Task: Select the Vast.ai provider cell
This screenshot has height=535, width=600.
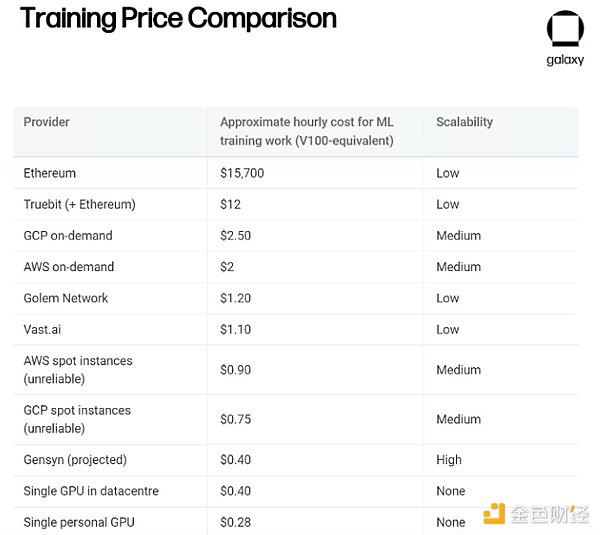Action: (x=42, y=329)
